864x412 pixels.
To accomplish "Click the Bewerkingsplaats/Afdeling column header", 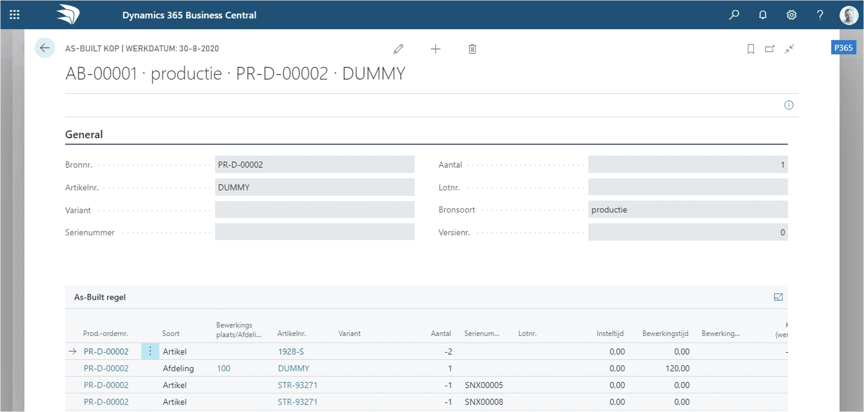I will pyautogui.click(x=239, y=329).
